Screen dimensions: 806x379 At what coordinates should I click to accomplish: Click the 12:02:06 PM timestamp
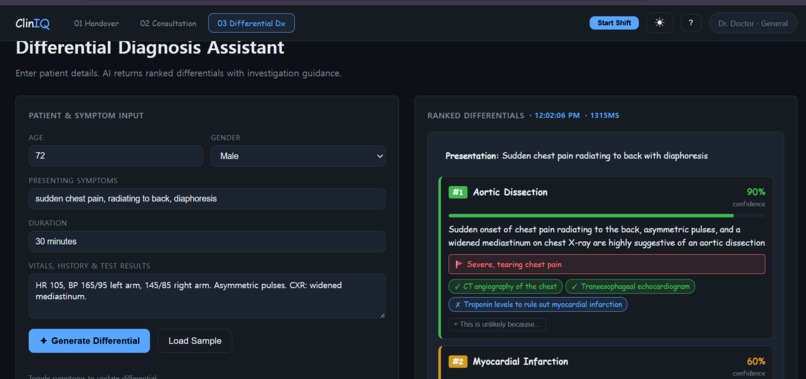(x=557, y=116)
